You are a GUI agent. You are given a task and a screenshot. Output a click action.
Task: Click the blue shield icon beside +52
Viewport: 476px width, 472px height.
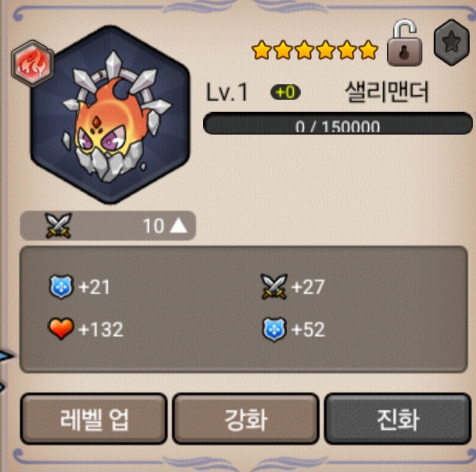coord(274,330)
